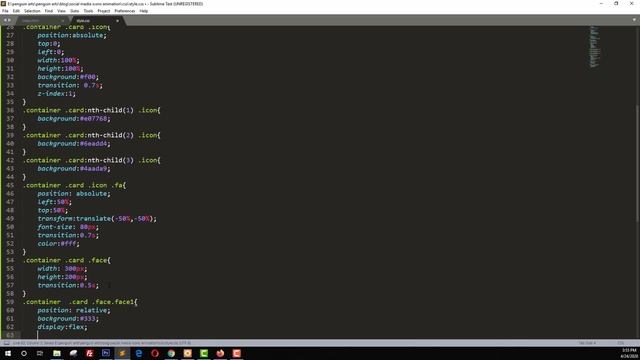Screen dimensions: 640x360
Task: Open Task View in the taskbar
Action: (40, 353)
